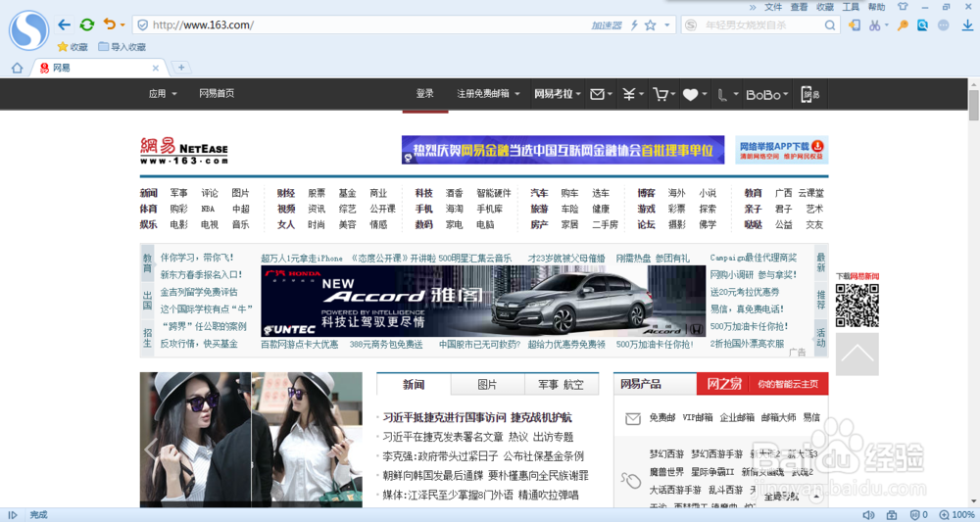Click the security shield icon in address bar
The height and width of the screenshot is (522, 980).
coord(142,25)
